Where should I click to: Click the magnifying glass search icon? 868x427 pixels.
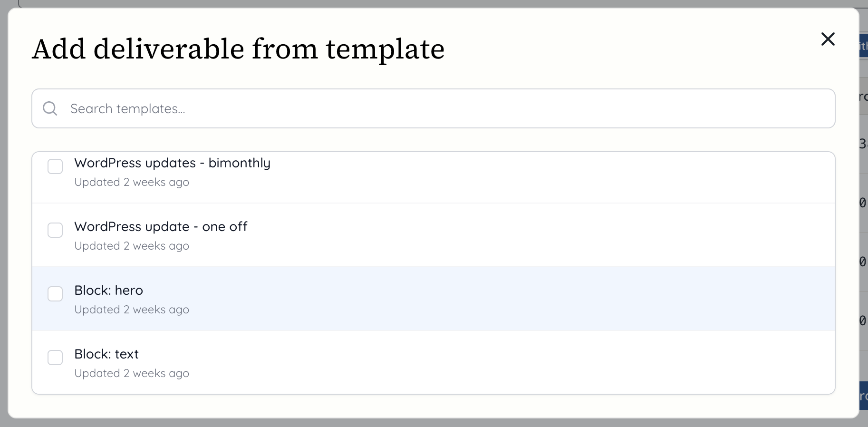click(x=50, y=108)
